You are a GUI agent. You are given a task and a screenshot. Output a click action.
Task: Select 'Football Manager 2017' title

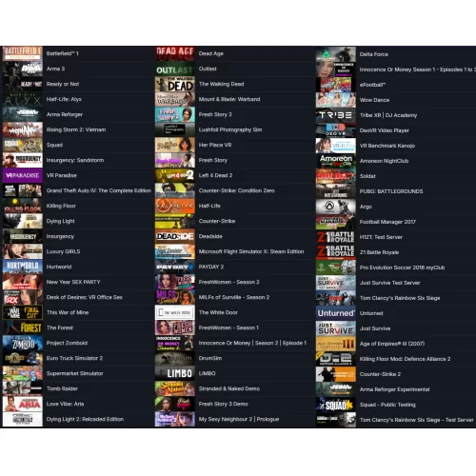(387, 222)
